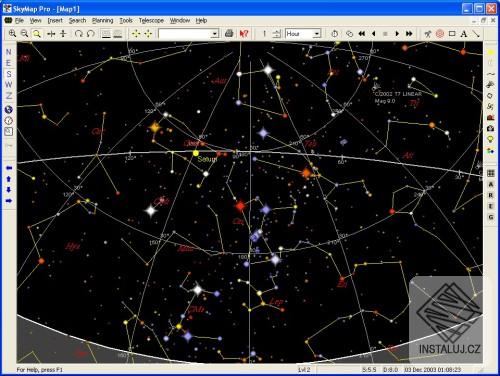Open the Search menu
Screen dimensions: 500x376
coord(77,21)
